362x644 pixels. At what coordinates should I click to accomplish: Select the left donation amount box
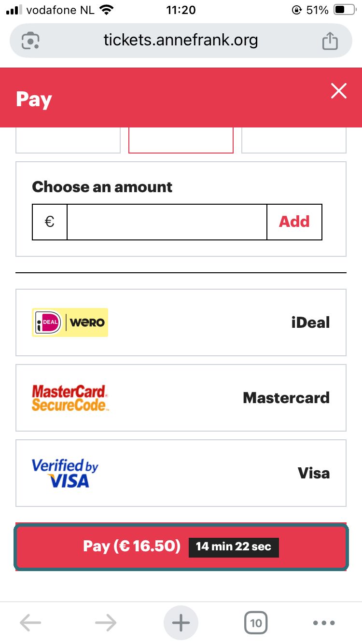[x=68, y=140]
